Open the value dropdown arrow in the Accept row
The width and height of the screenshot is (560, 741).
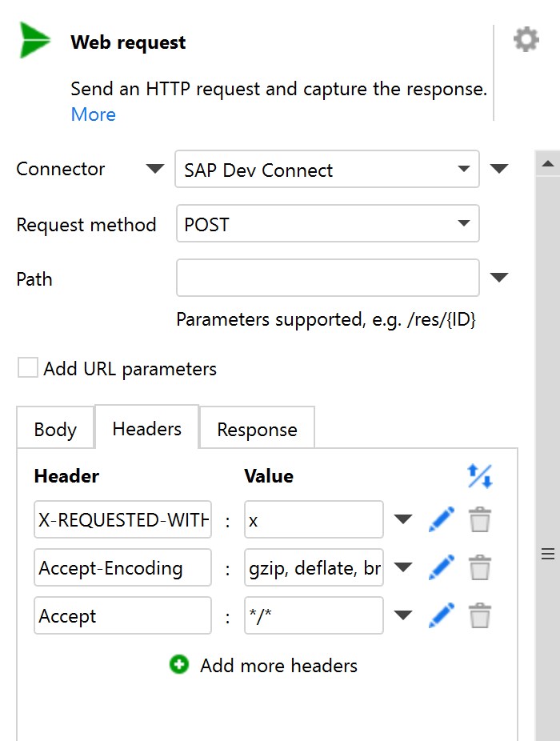pyautogui.click(x=403, y=615)
